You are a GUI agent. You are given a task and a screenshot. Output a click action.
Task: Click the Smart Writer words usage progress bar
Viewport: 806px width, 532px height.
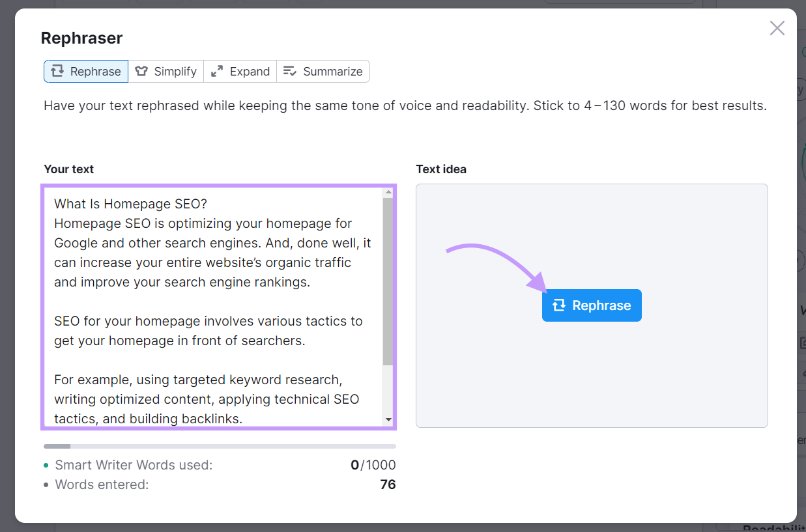point(220,446)
